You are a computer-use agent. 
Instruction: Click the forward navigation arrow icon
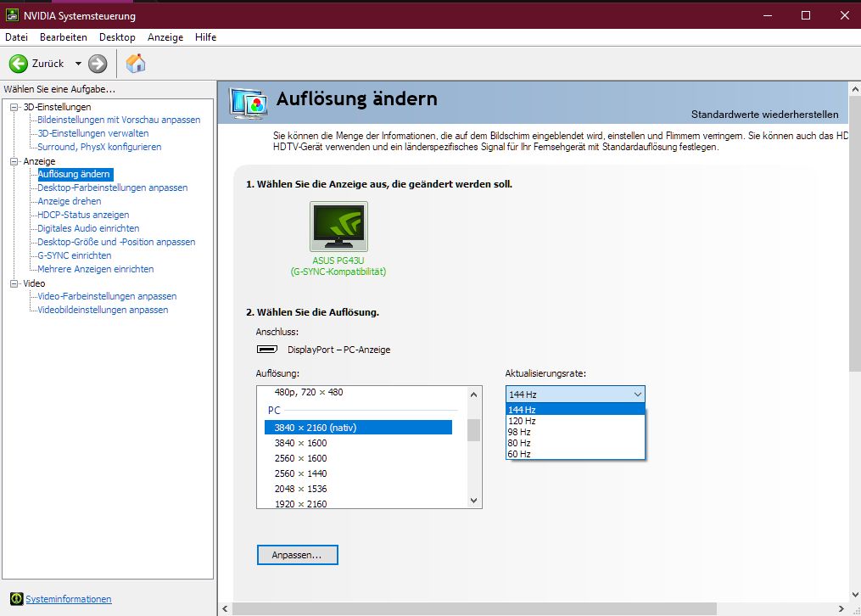(x=98, y=63)
